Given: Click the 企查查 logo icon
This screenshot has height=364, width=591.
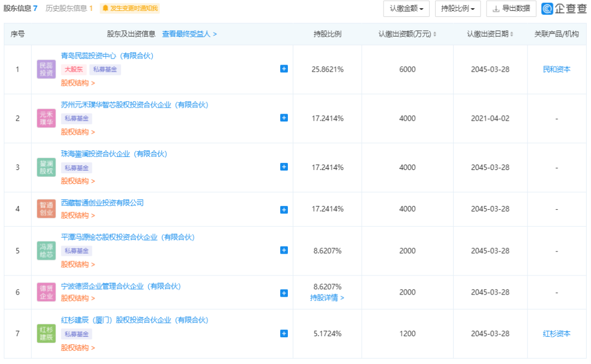Looking at the screenshot, I should coord(547,9).
